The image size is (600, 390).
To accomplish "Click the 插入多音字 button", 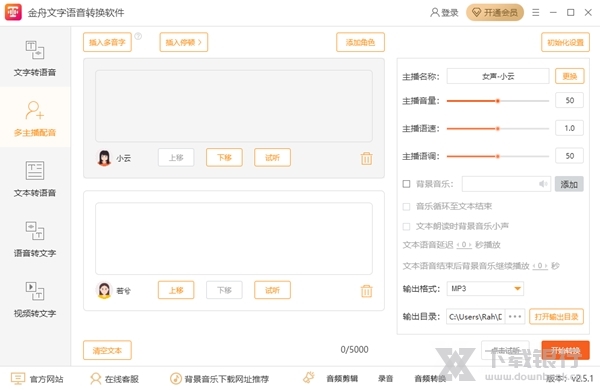I will click(107, 42).
